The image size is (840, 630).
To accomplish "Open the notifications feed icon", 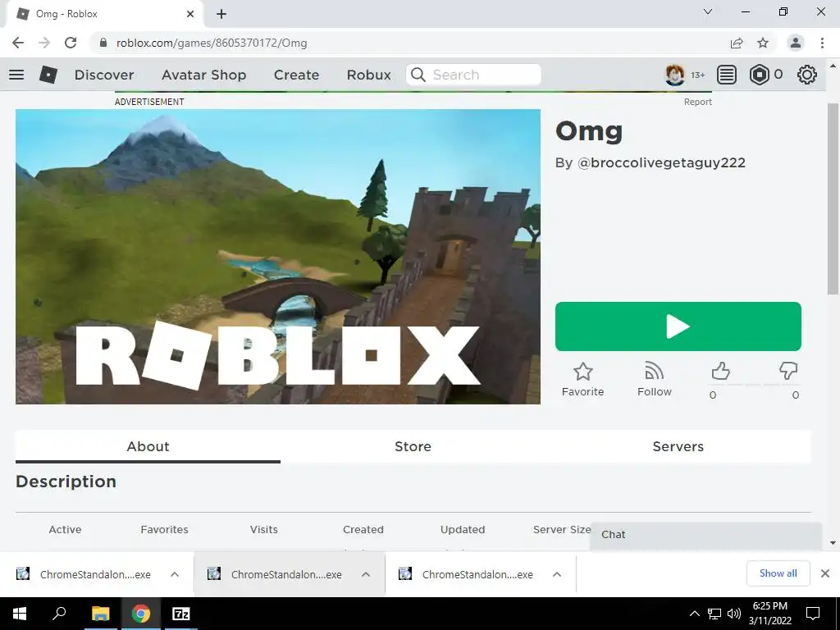I will pos(726,75).
